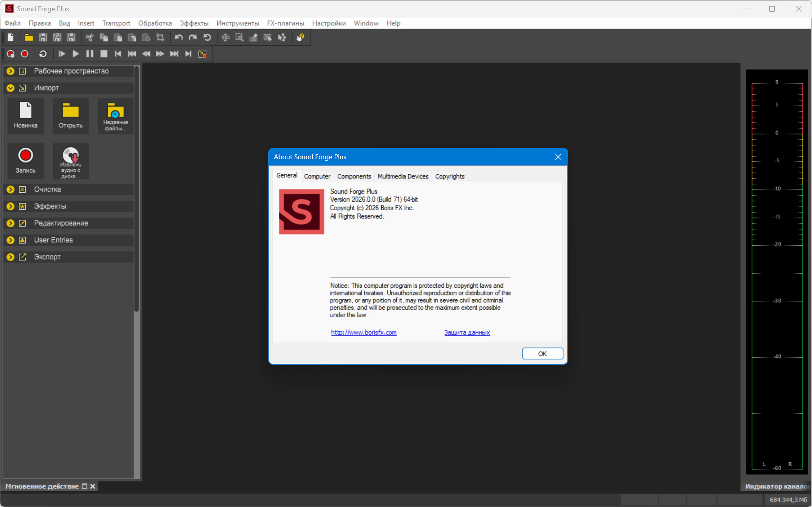Click the Rewind transport button
This screenshot has height=507, width=812.
[x=146, y=54]
